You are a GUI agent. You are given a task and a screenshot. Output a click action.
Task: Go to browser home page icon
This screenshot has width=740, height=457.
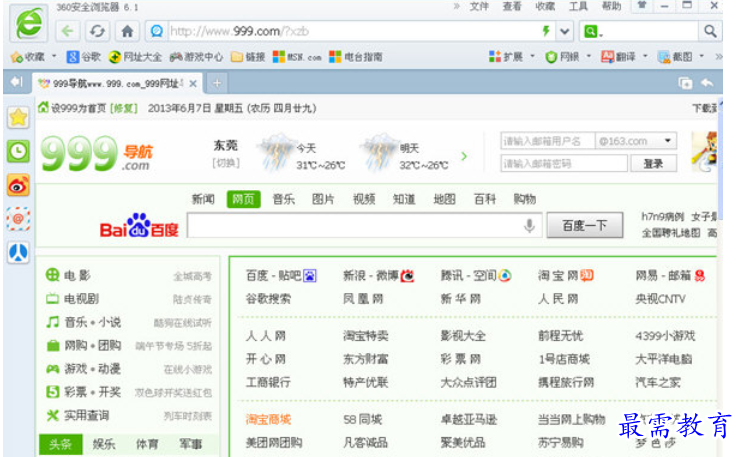point(127,32)
